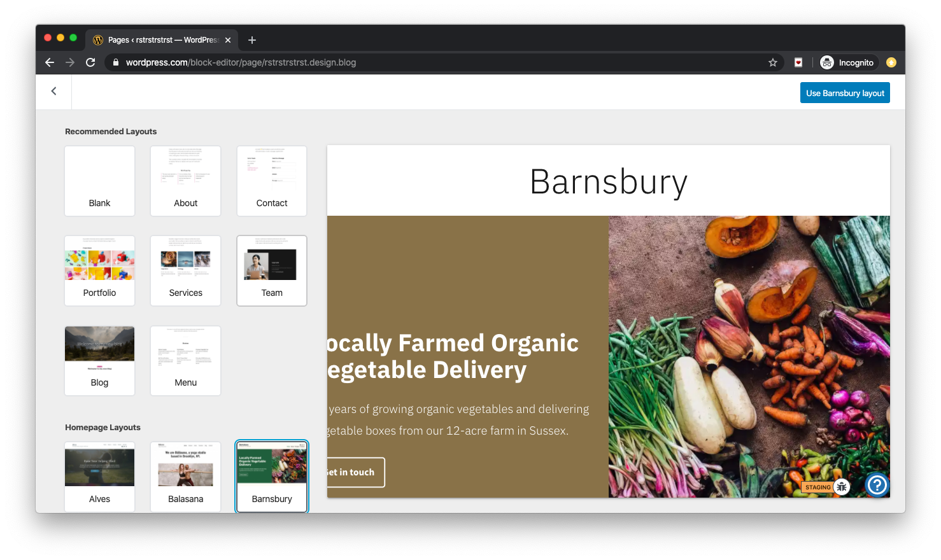The image size is (941, 560).
Task: Click the Barnsbury preview title
Action: coord(609,182)
